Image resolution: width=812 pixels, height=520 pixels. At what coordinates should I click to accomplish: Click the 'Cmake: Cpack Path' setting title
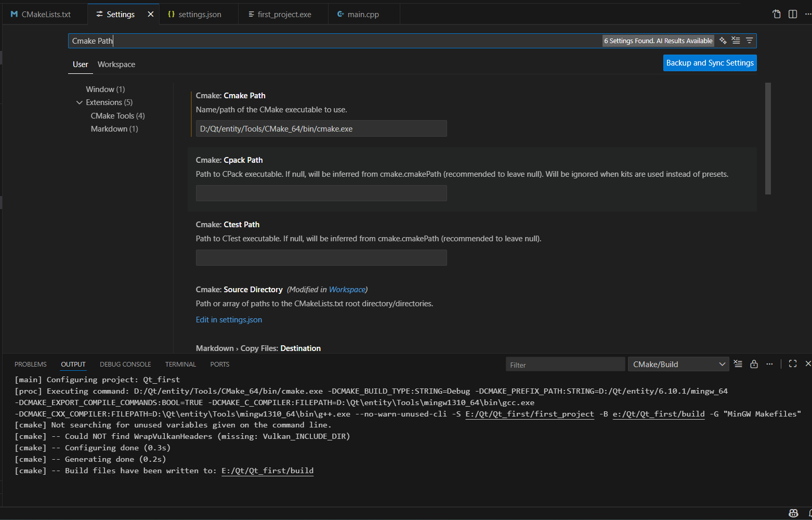229,160
